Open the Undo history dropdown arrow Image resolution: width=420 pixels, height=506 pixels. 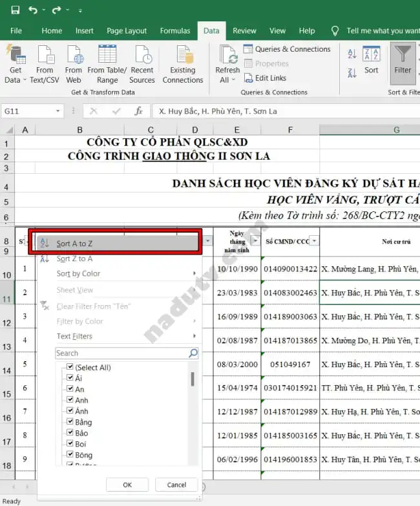[x=43, y=10]
